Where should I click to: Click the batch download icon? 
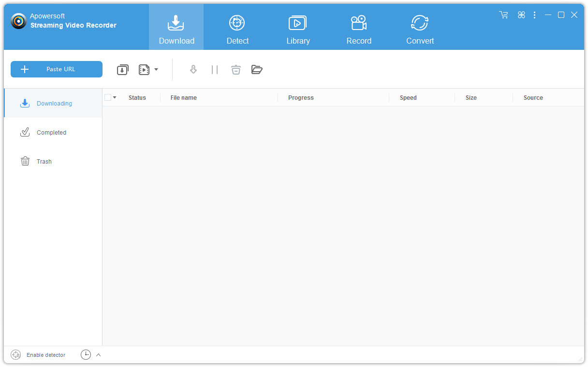point(123,70)
